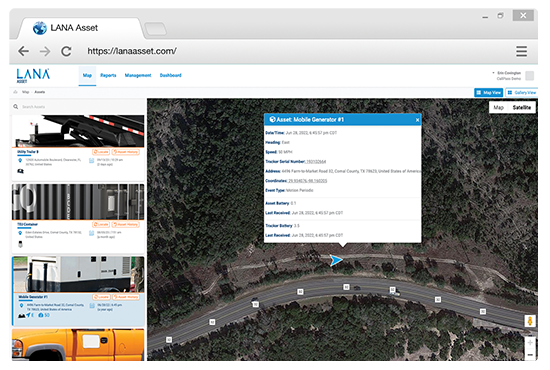Open the Mobile Generator #1 thumbnail image
Viewport: 550px width, 370px height.
coord(78,274)
